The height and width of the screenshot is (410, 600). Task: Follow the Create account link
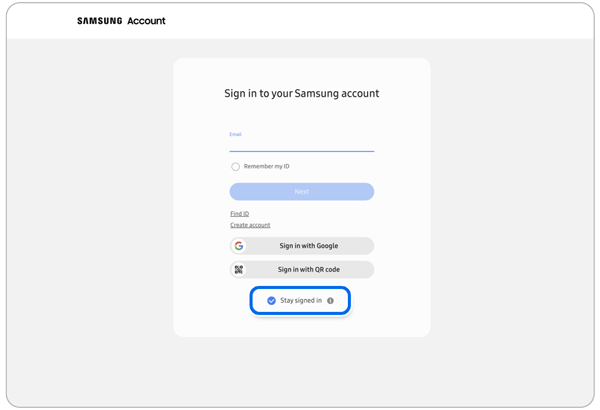click(250, 225)
